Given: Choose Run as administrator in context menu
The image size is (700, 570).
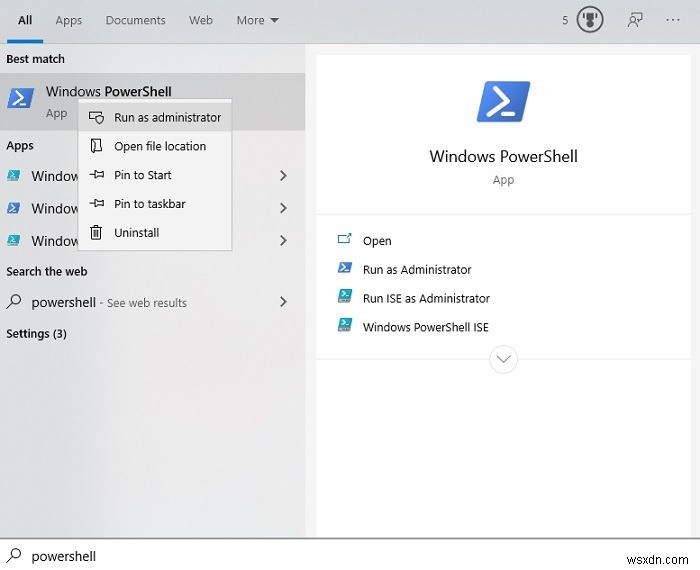Looking at the screenshot, I should [x=155, y=117].
